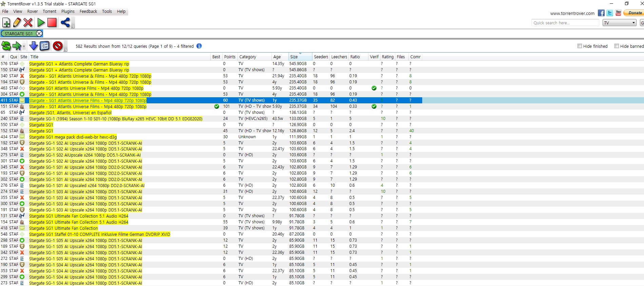Open the Rover menu
644x286 pixels.
point(33,11)
